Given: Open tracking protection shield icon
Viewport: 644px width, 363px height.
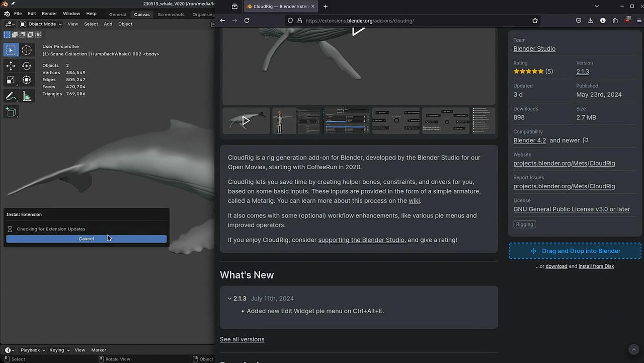Looking at the screenshot, I should coord(290,21).
